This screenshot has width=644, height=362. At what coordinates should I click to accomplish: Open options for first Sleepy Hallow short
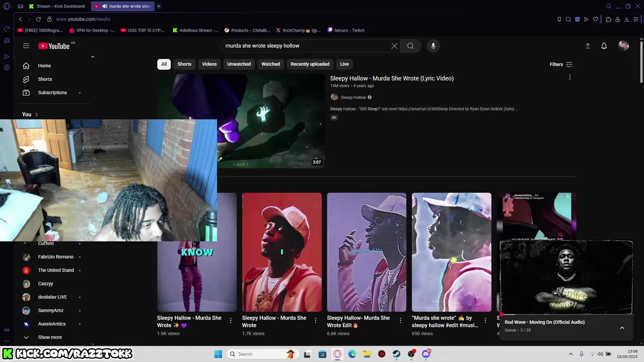click(231, 320)
